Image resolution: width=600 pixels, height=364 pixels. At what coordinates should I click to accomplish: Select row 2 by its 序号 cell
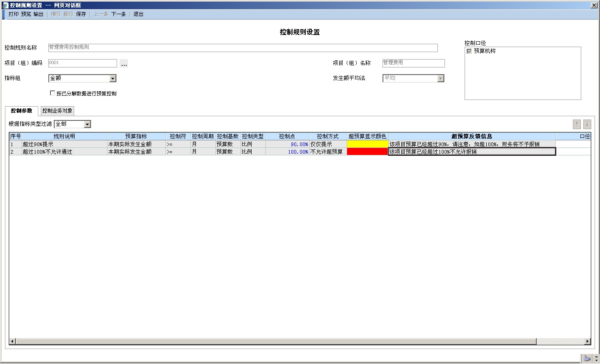[x=15, y=152]
